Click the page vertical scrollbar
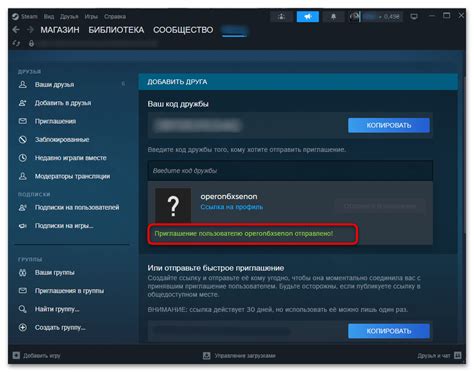This screenshot has width=474, height=372. 464,155
